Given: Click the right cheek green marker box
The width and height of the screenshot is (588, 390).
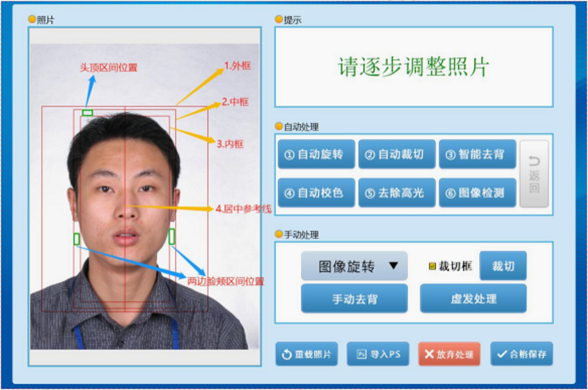Looking at the screenshot, I should (x=172, y=237).
